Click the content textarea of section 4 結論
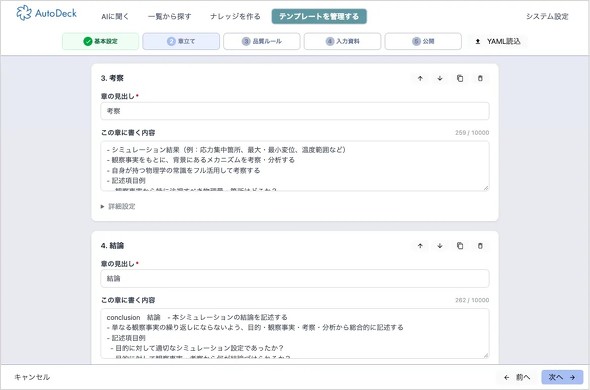 click(x=295, y=334)
